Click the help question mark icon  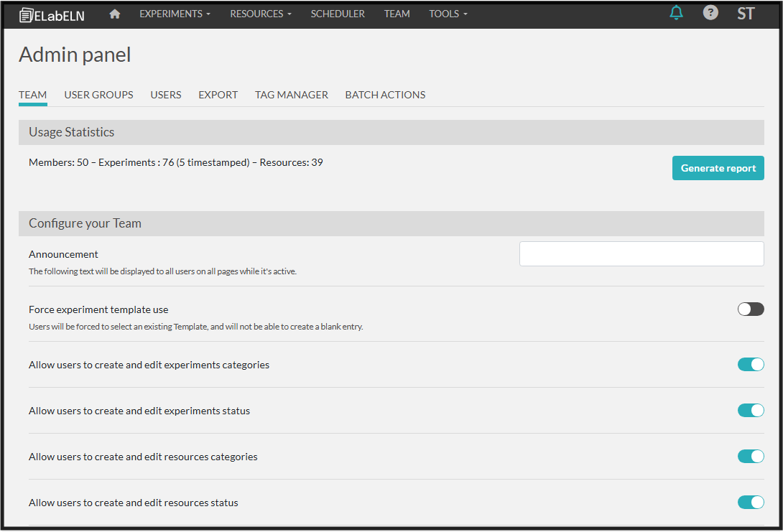[x=710, y=13]
